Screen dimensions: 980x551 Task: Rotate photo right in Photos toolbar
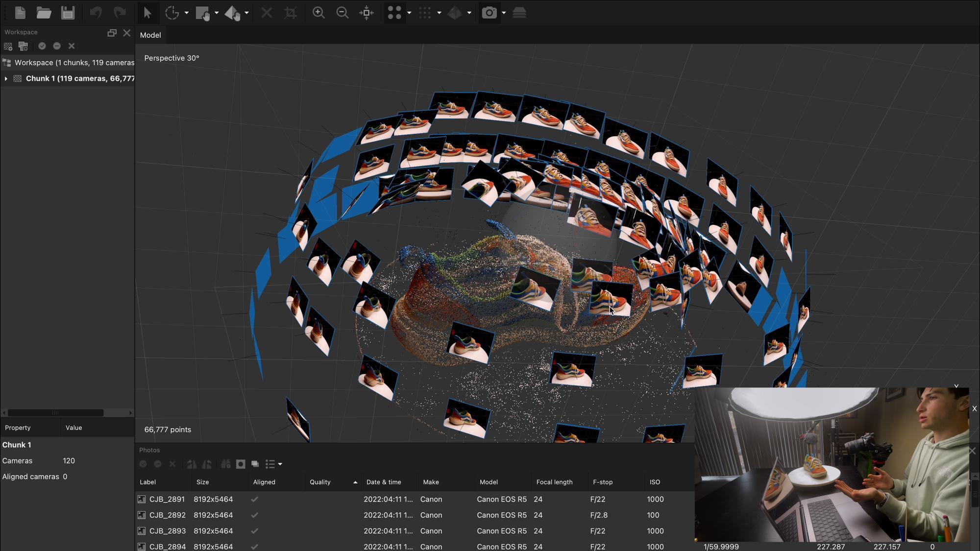click(207, 464)
